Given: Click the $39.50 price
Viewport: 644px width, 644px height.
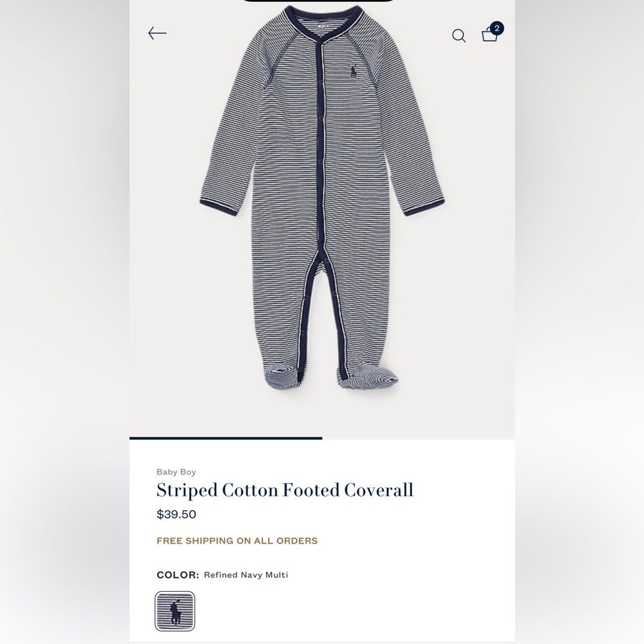Looking at the screenshot, I should (176, 514).
